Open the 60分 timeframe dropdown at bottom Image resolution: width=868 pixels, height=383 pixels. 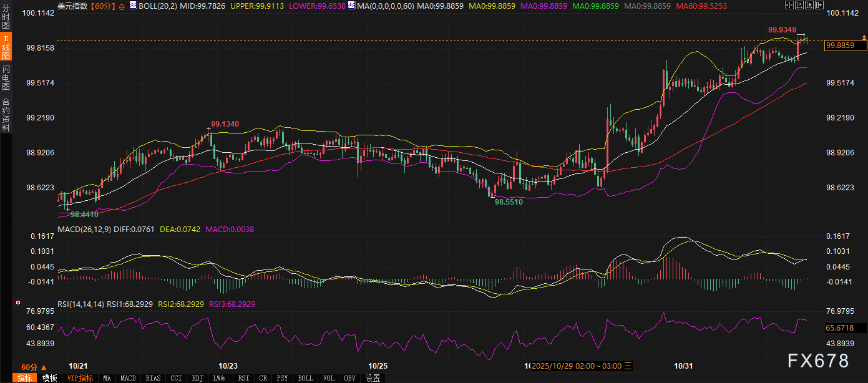tap(34, 367)
